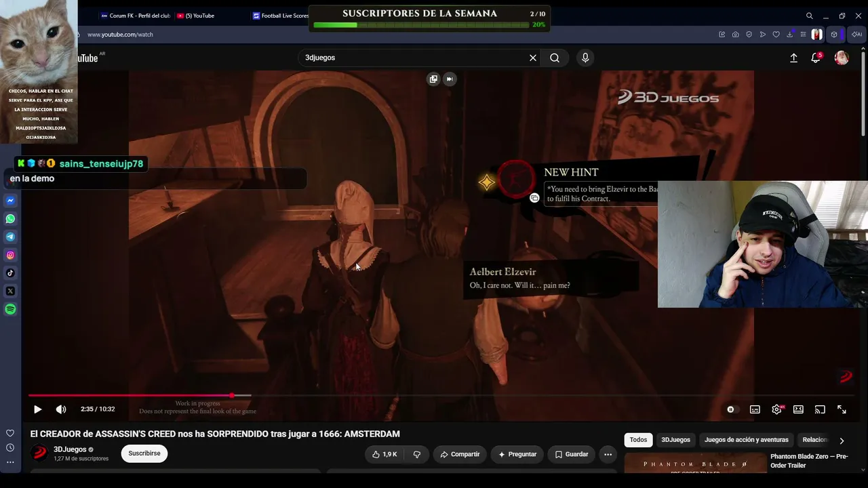Click the YouTube upload arrow icon
The height and width of the screenshot is (488, 868).
[x=793, y=58]
